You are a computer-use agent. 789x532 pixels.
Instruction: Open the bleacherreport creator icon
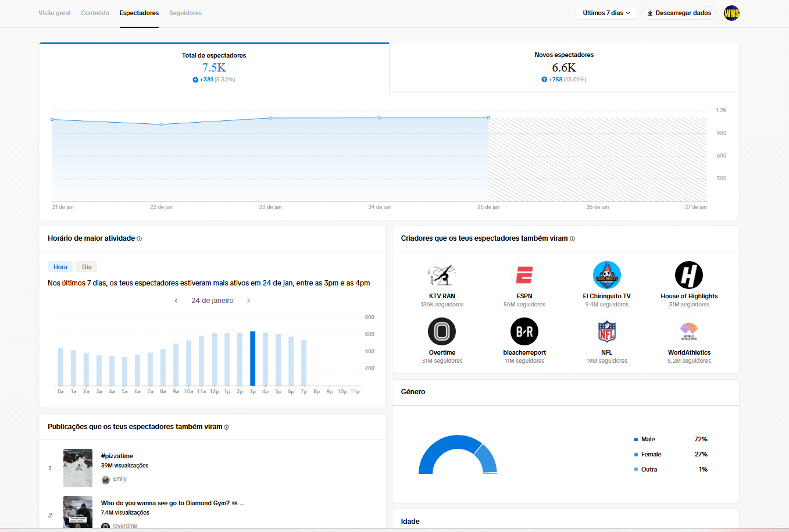click(524, 331)
